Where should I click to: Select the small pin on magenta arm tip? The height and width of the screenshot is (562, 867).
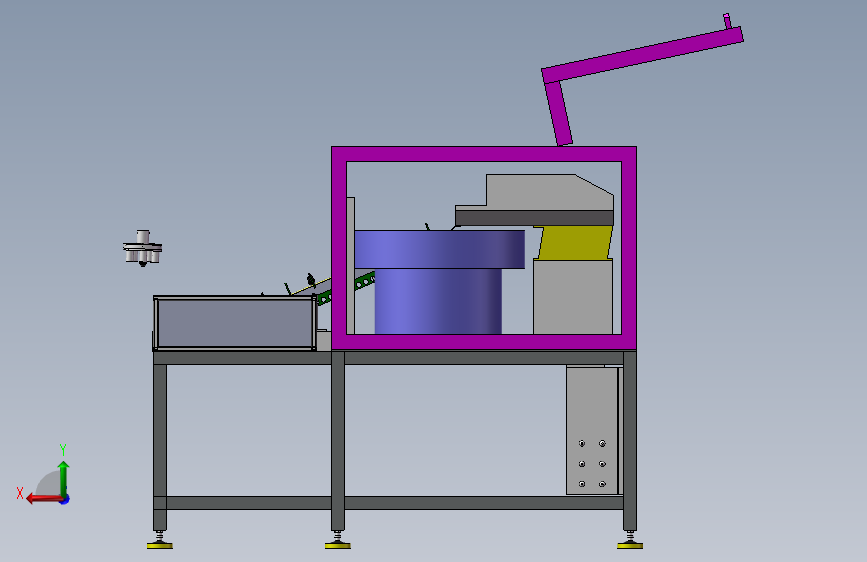coord(727,21)
